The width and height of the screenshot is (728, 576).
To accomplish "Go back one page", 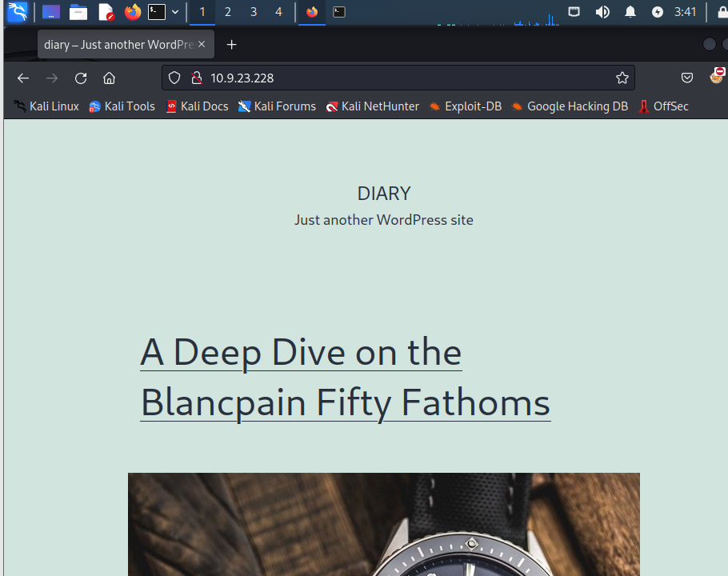I will (23, 78).
